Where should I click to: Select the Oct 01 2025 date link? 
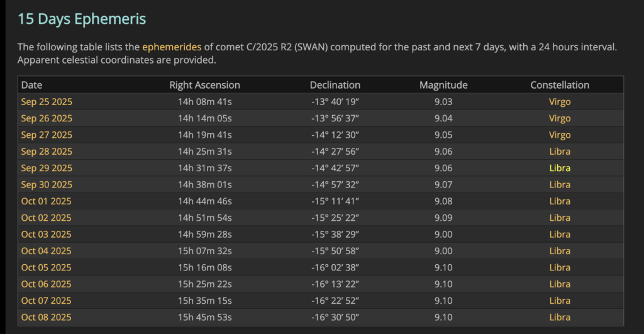tap(47, 201)
